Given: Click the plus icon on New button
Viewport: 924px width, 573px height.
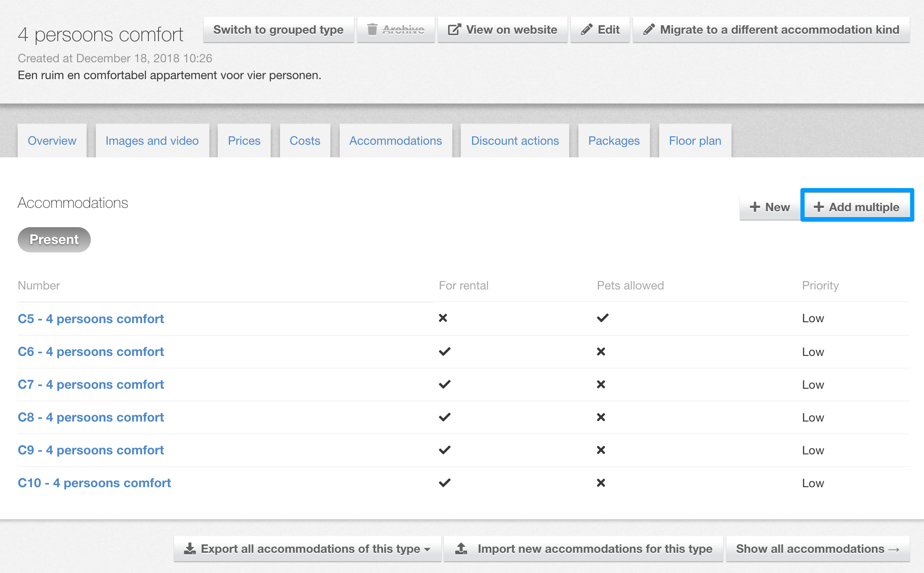Looking at the screenshot, I should point(755,207).
